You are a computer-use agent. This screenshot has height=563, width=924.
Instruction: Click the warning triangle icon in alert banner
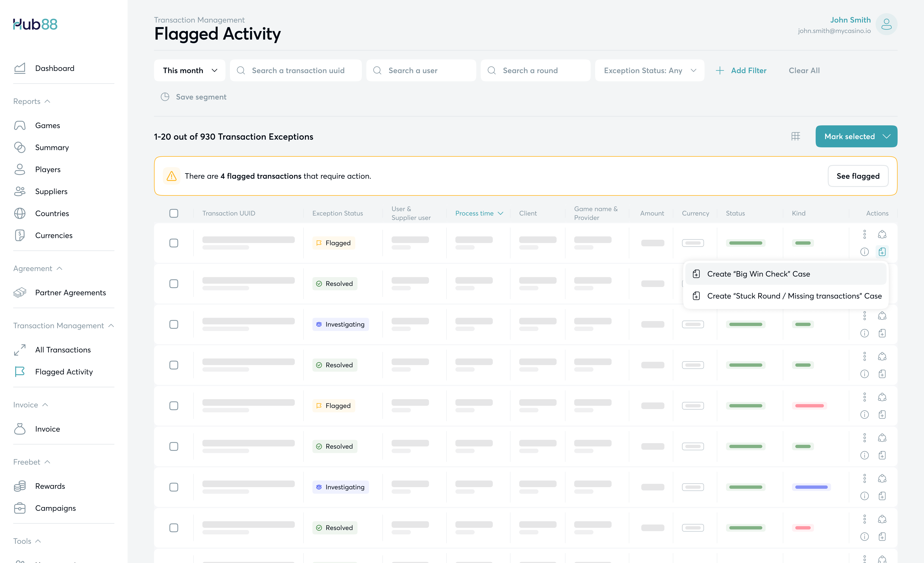point(171,176)
